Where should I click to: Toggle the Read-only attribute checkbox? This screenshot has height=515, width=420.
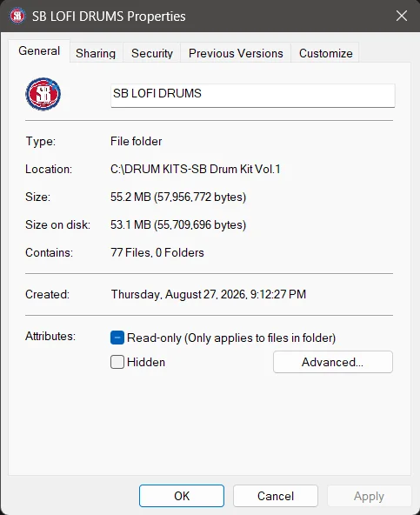click(117, 338)
